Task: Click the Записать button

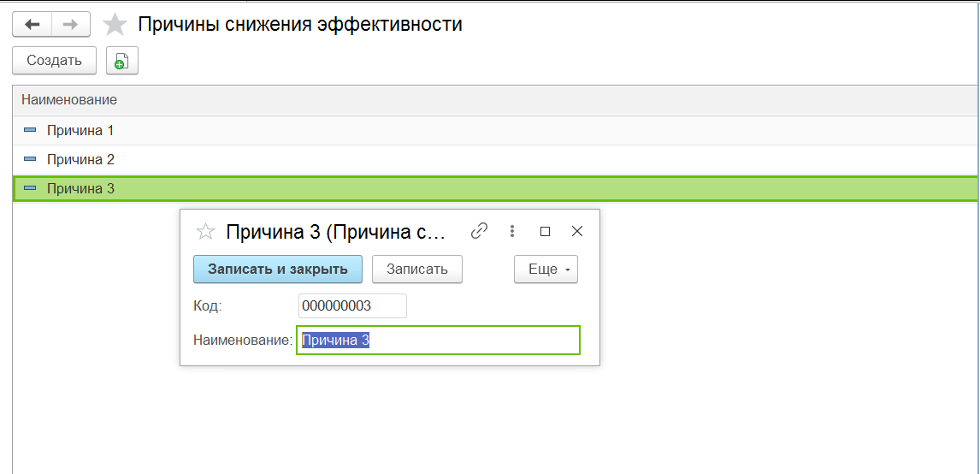Action: pos(416,270)
